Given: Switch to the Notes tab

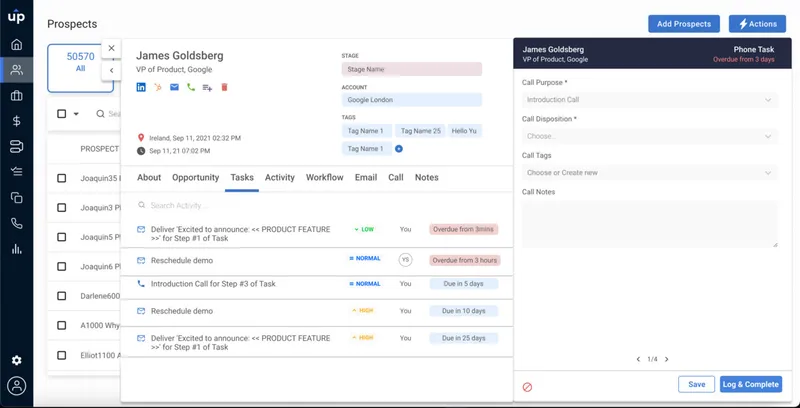Looking at the screenshot, I should pyautogui.click(x=427, y=177).
